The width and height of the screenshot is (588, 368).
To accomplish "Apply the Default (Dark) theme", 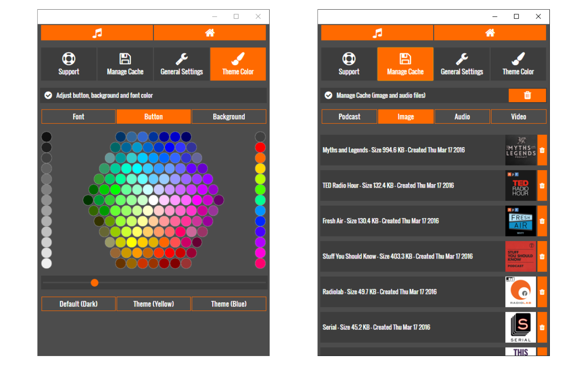I will click(78, 304).
